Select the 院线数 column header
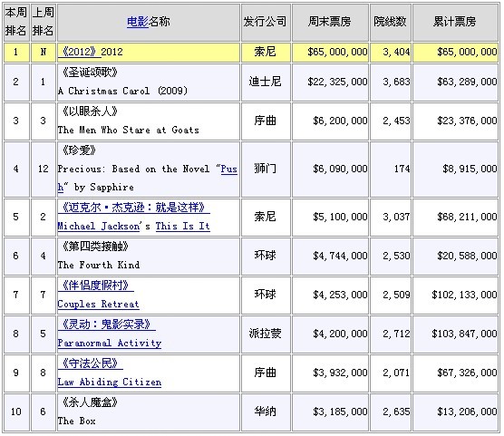The image size is (504, 436). [x=390, y=22]
